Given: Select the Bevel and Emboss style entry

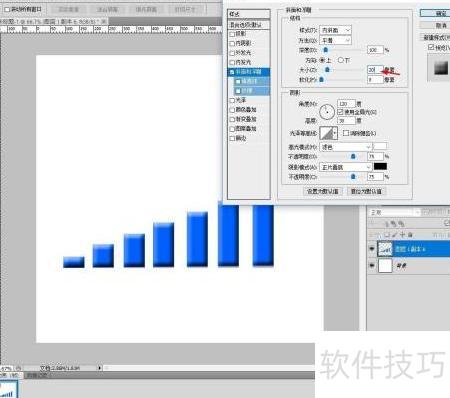Looking at the screenshot, I should (249, 72).
